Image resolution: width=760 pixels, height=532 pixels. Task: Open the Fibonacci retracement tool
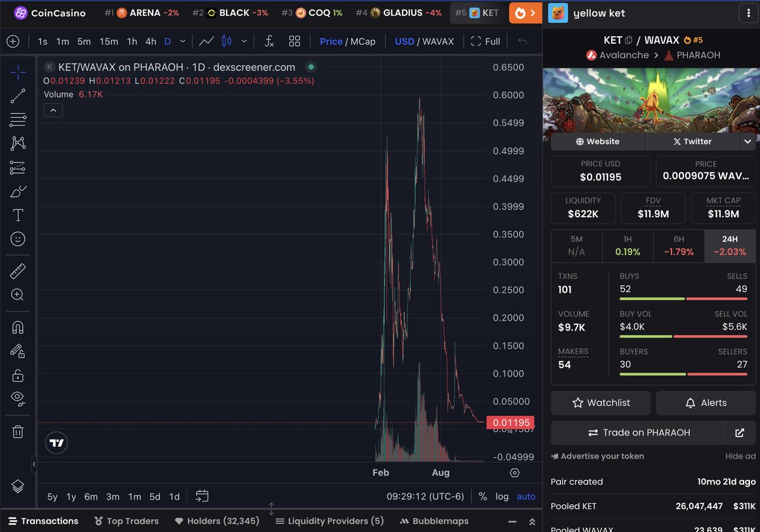tap(18, 120)
